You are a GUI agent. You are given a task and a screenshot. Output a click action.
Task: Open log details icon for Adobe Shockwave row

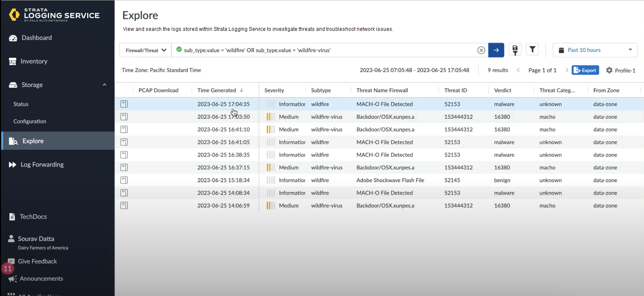pyautogui.click(x=124, y=180)
